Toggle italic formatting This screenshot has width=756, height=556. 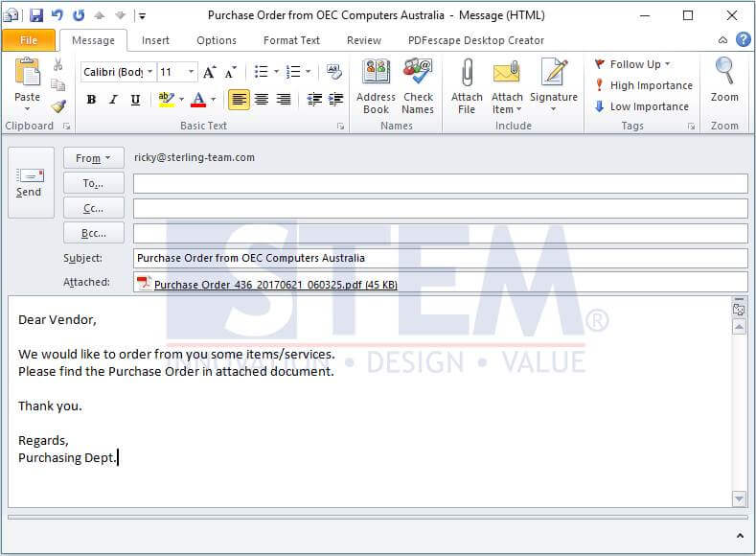click(113, 100)
